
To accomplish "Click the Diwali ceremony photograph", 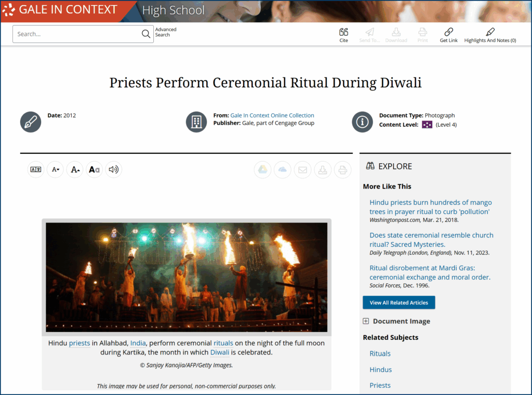I will point(187,277).
